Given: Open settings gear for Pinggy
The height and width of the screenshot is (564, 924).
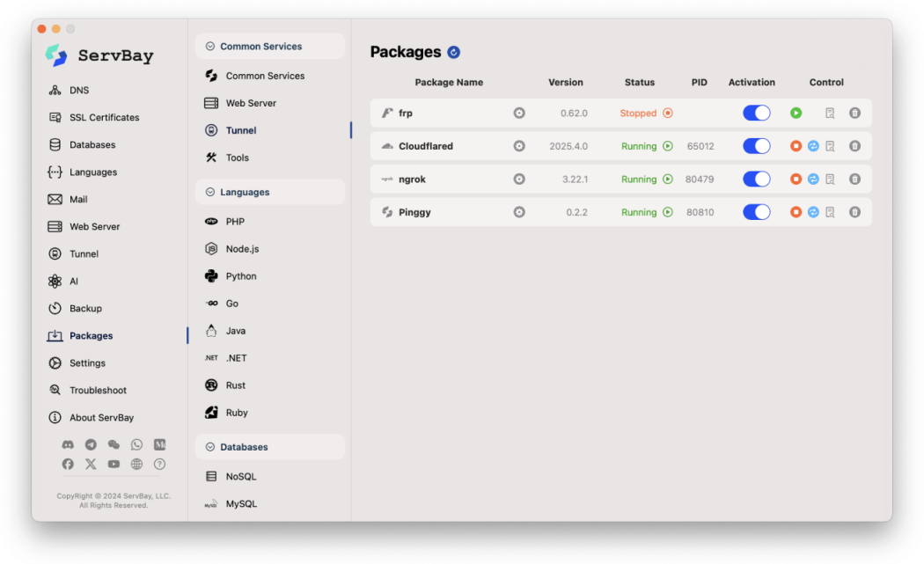Looking at the screenshot, I should 518,212.
